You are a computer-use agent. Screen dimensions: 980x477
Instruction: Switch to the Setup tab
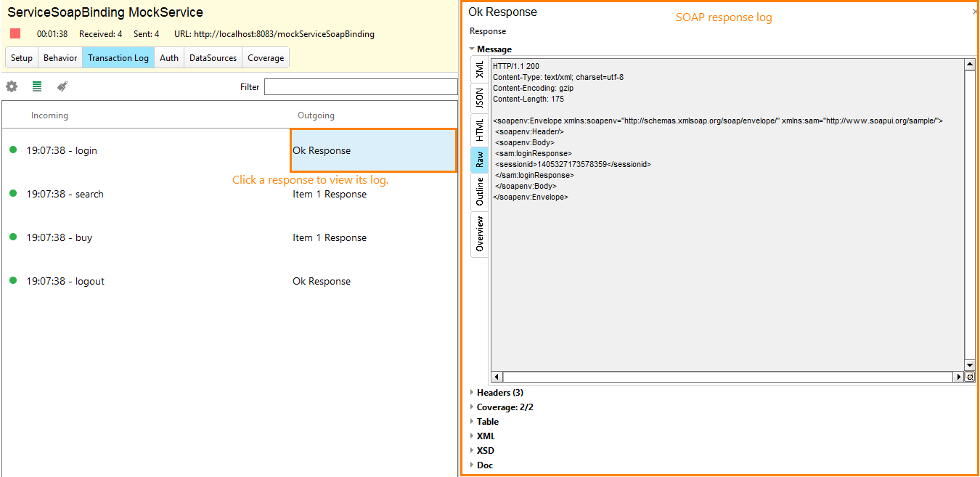point(21,57)
